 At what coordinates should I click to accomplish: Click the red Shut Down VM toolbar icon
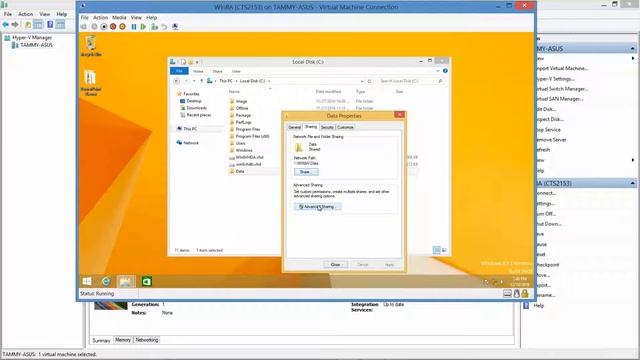click(113, 27)
